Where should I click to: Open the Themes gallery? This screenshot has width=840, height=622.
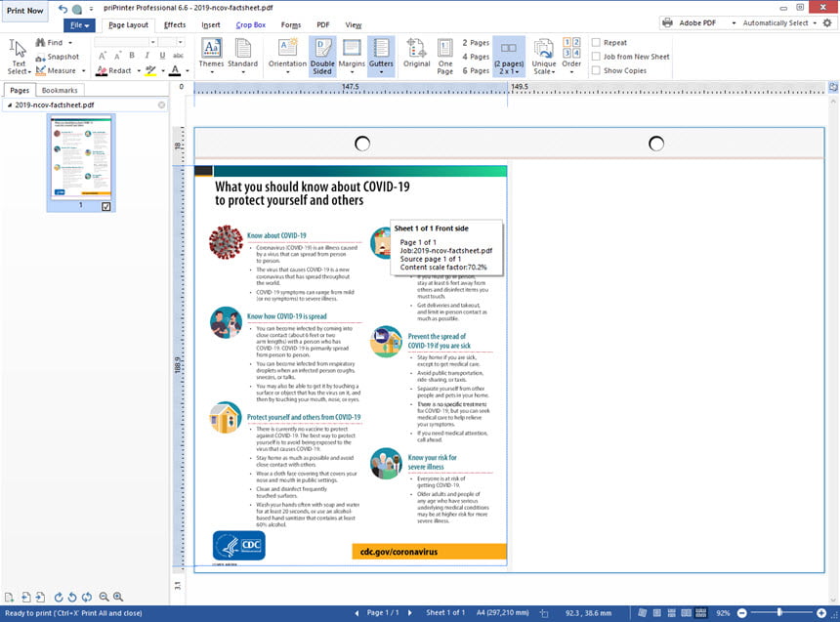[x=211, y=57]
